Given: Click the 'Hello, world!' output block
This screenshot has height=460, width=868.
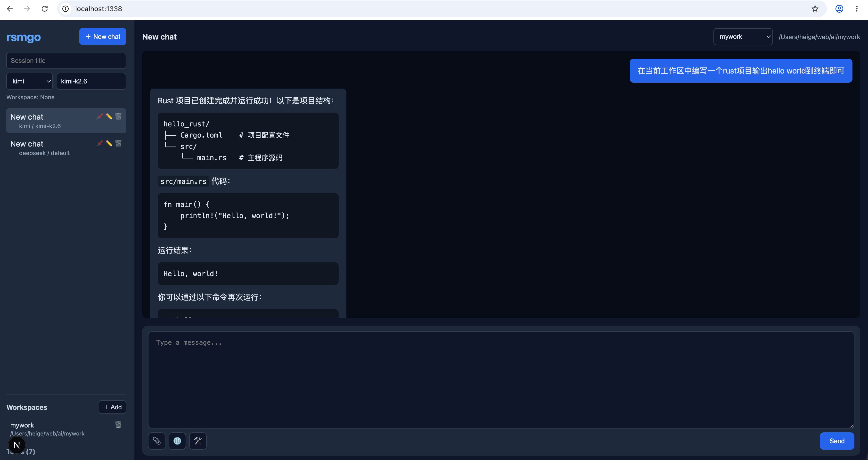Looking at the screenshot, I should pyautogui.click(x=248, y=274).
